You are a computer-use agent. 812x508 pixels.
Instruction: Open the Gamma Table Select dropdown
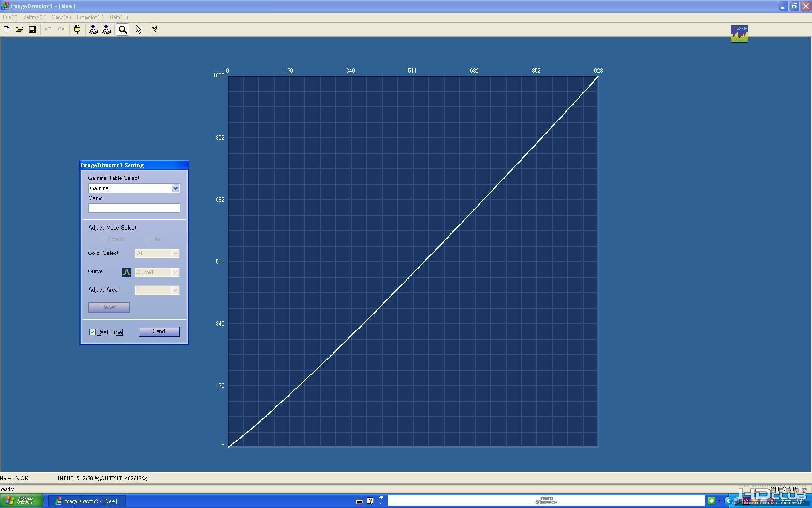coord(175,188)
